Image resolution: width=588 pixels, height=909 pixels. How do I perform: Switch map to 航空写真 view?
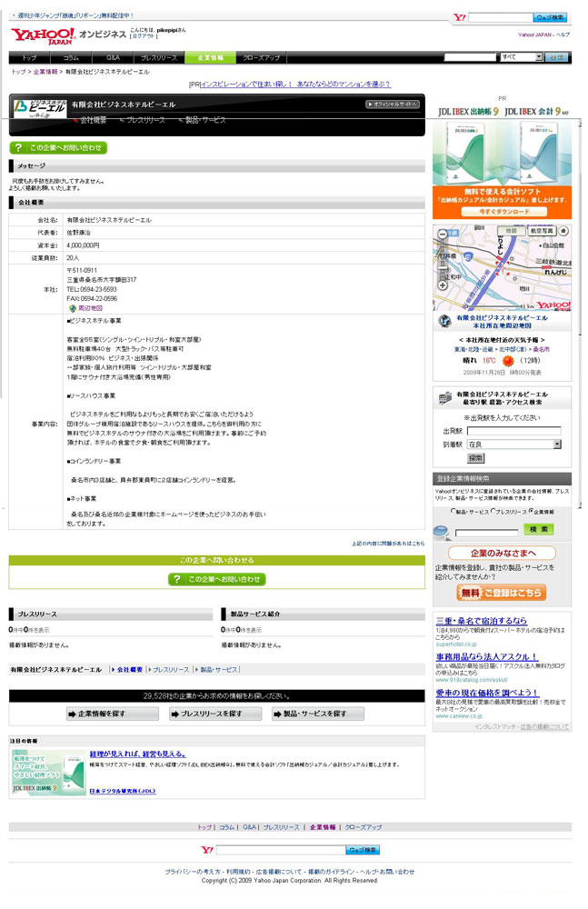(542, 231)
